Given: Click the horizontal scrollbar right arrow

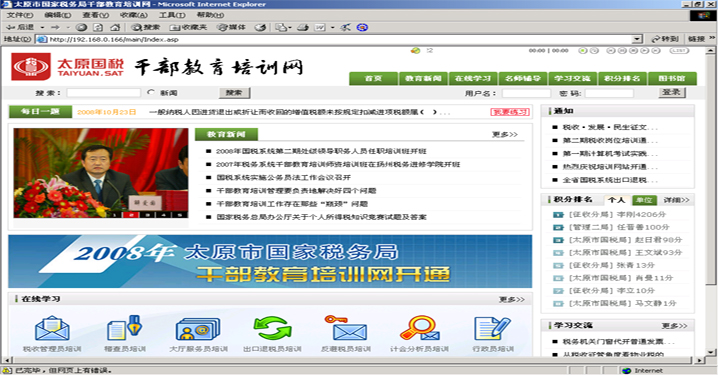Looking at the screenshot, I should (700, 360).
